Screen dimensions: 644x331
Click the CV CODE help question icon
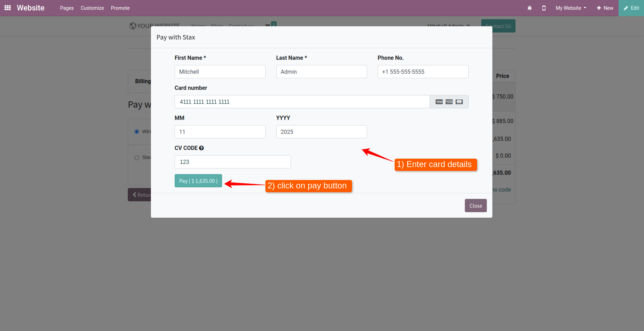coord(202,148)
